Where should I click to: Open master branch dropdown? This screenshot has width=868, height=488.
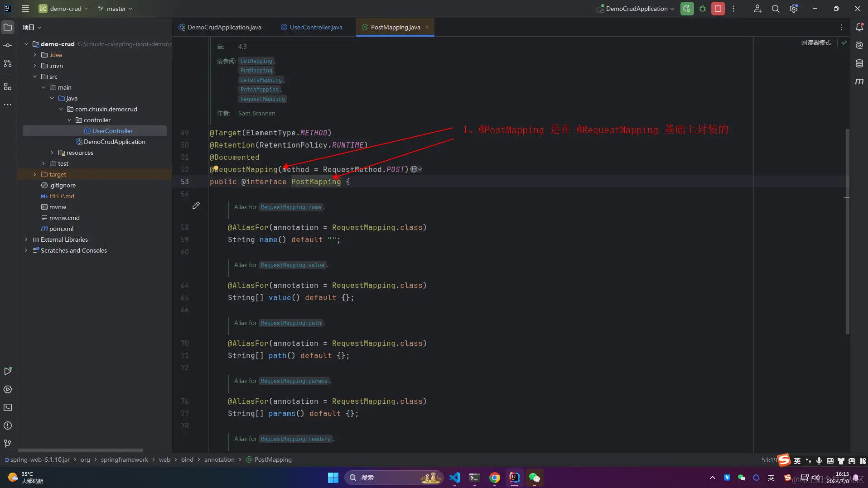click(x=116, y=9)
